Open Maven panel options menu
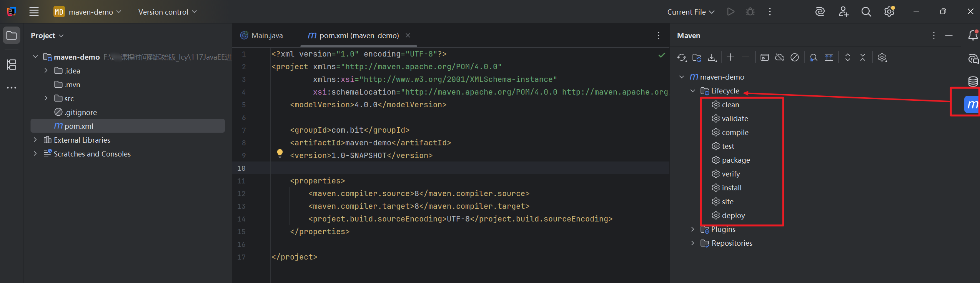The image size is (980, 283). (x=934, y=35)
